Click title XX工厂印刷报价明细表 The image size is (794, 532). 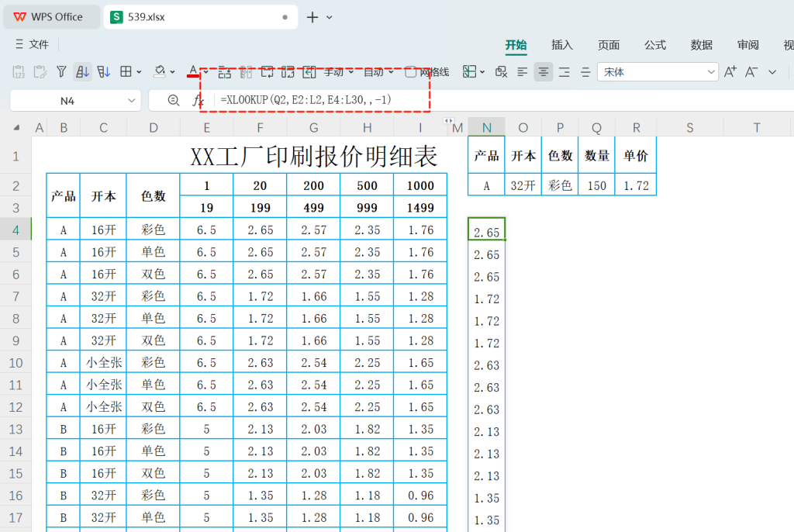pos(313,156)
